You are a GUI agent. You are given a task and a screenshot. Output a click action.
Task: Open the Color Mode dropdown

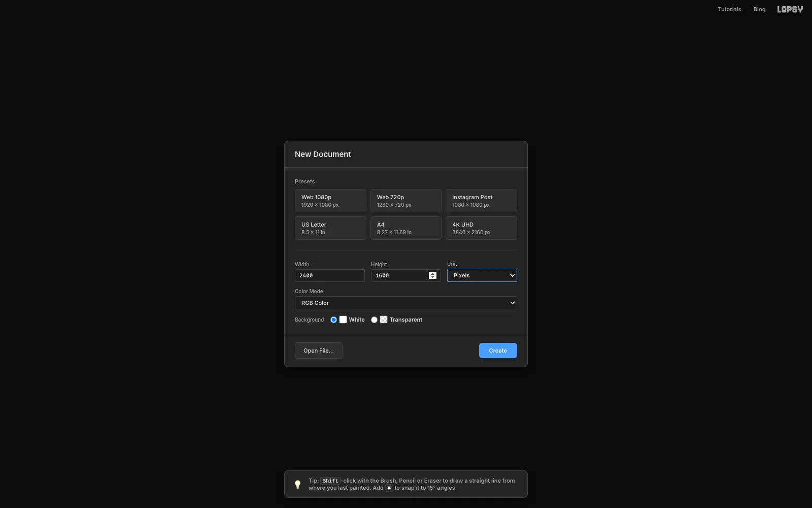[x=405, y=303]
